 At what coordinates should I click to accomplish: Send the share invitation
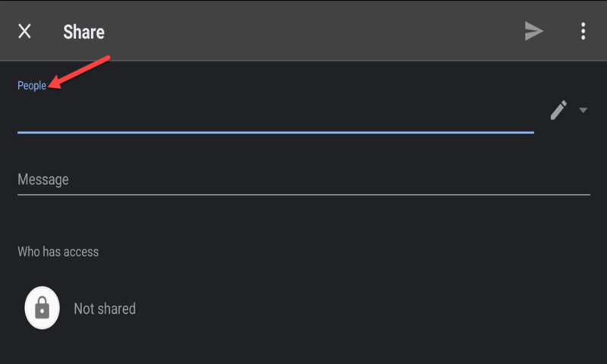(x=534, y=31)
